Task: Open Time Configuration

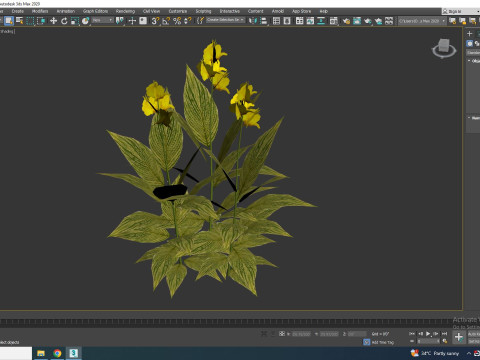Action: tap(444, 341)
